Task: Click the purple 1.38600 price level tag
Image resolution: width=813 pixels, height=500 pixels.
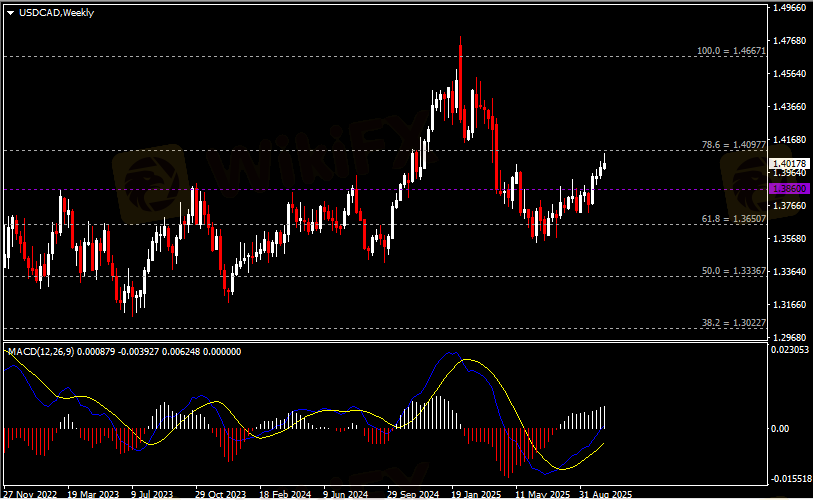Action: tap(788, 188)
